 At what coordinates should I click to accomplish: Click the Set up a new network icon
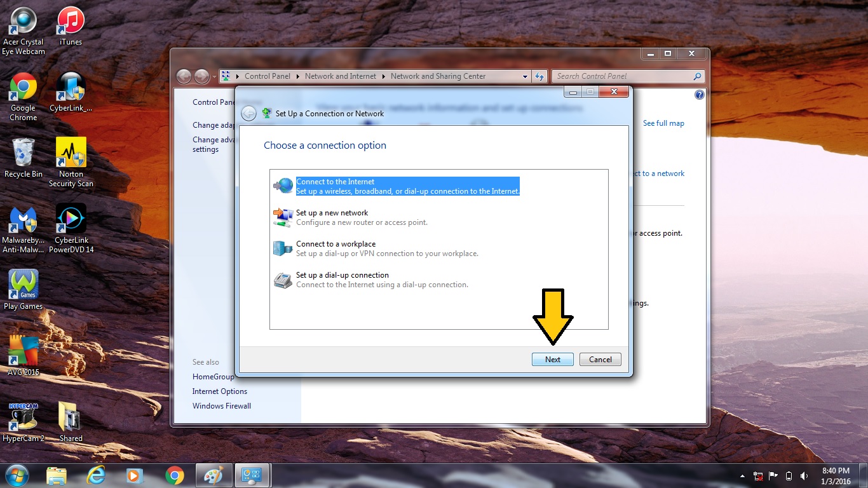[x=283, y=217]
